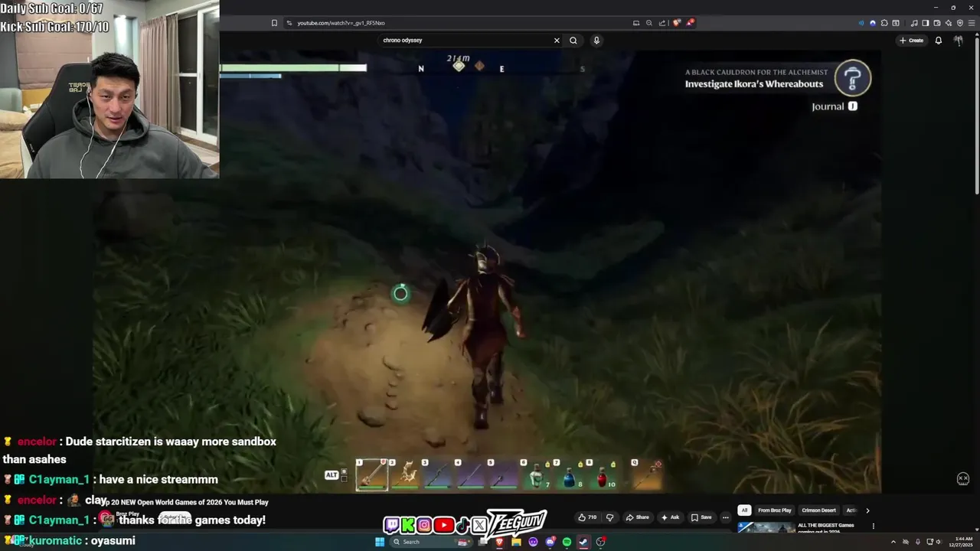Viewport: 980px width, 551px height.
Task: Click hotbar slot 6 green potion
Action: (x=537, y=475)
